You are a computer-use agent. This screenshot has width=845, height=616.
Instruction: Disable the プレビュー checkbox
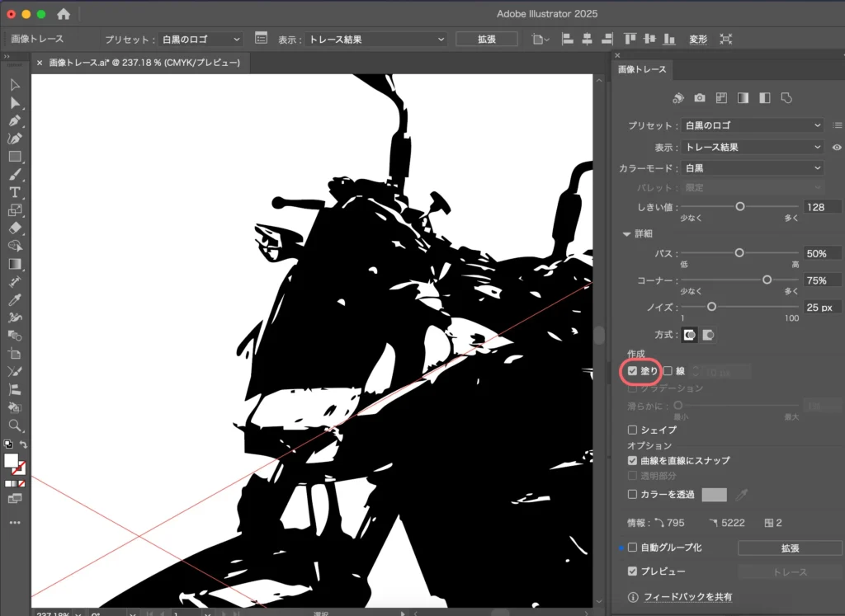point(633,571)
